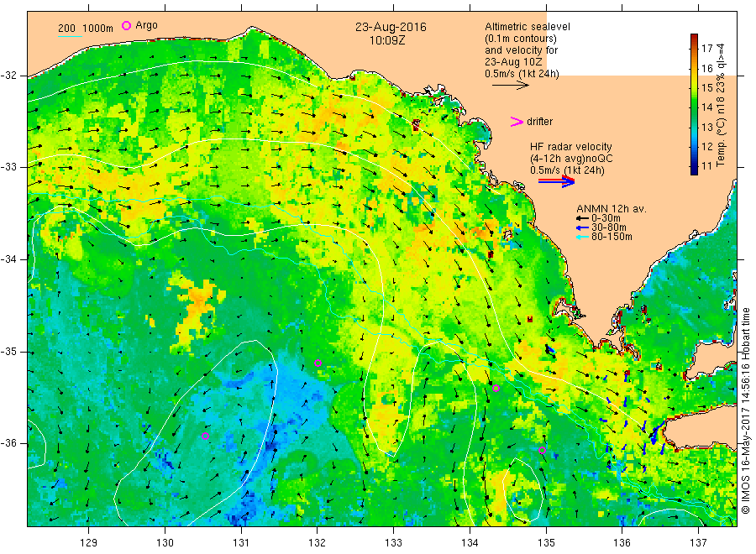This screenshot has width=756, height=554.
Task: Click the 11 tick on the colorbar
Action: point(706,166)
